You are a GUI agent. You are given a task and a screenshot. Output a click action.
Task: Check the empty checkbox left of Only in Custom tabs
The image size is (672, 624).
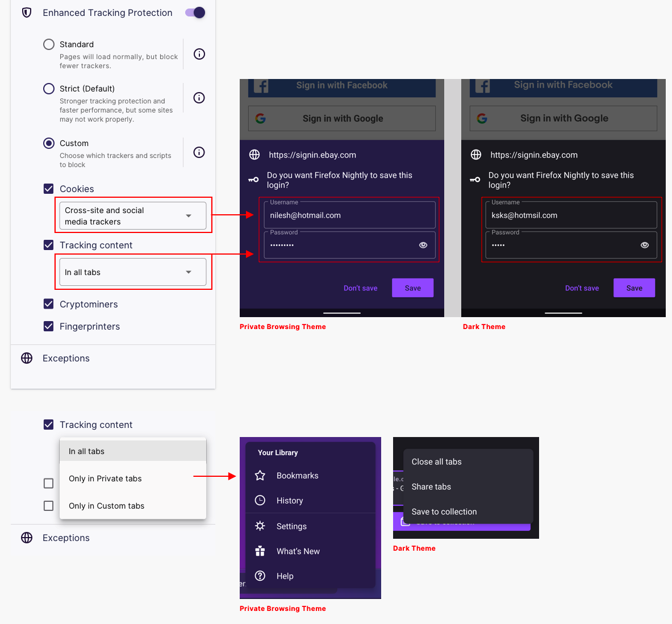click(48, 506)
